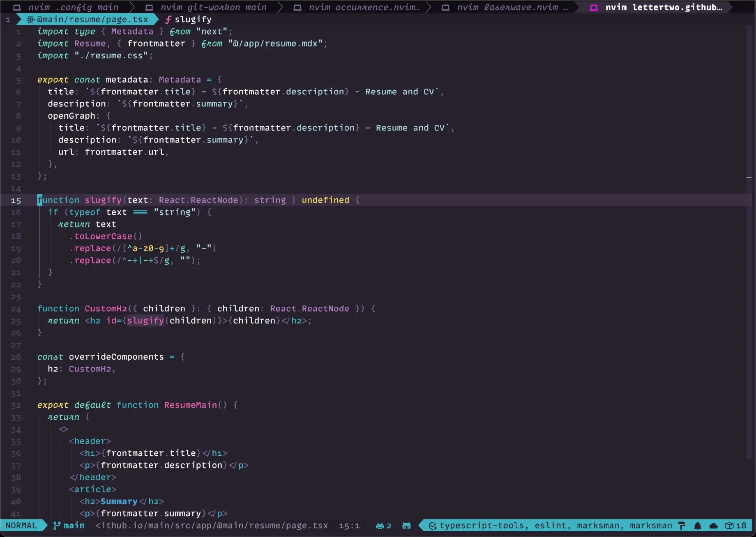Click the scrollbar marker dash near line 13
Screen dimensions: 756x537
coord(749,177)
